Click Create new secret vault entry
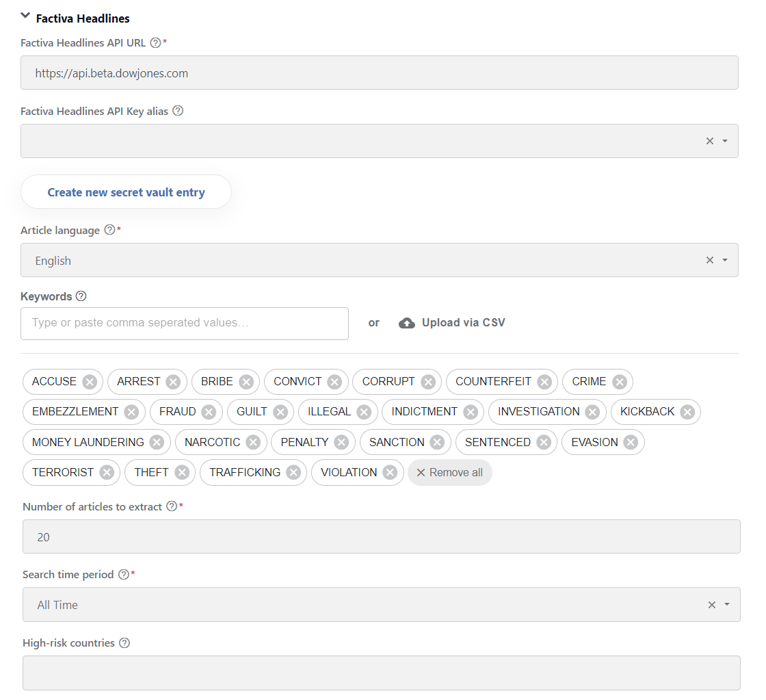 (x=126, y=192)
